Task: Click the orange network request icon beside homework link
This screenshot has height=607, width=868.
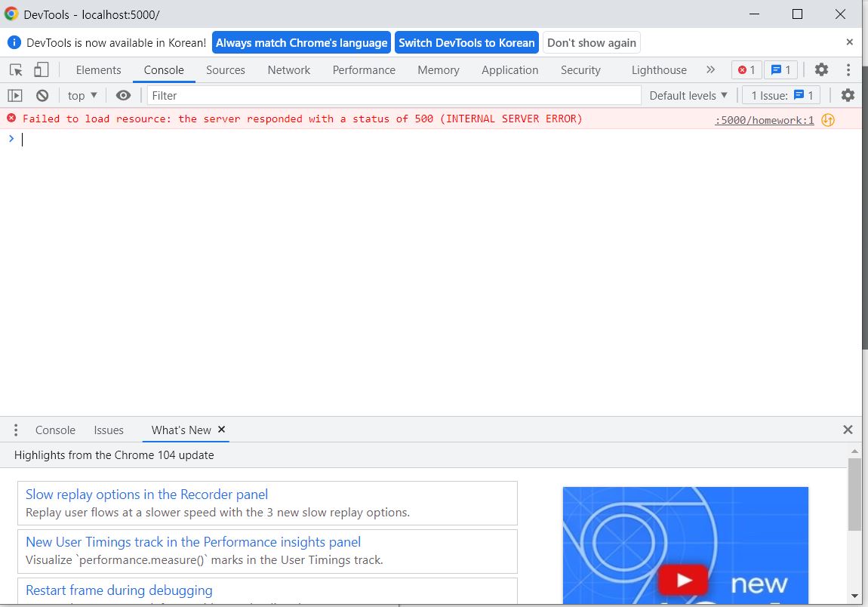Action: (x=827, y=119)
